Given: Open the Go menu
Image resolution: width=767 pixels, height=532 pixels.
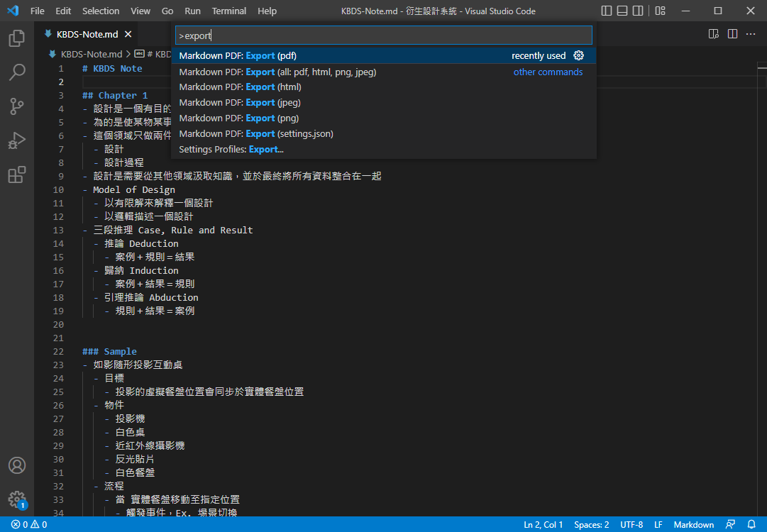Looking at the screenshot, I should point(167,11).
